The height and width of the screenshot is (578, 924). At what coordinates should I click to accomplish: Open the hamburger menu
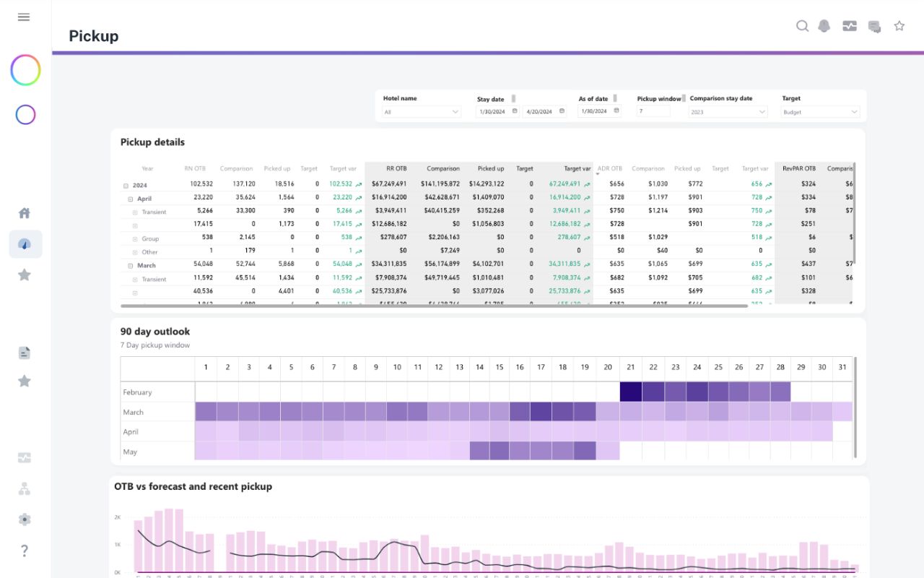click(x=24, y=17)
